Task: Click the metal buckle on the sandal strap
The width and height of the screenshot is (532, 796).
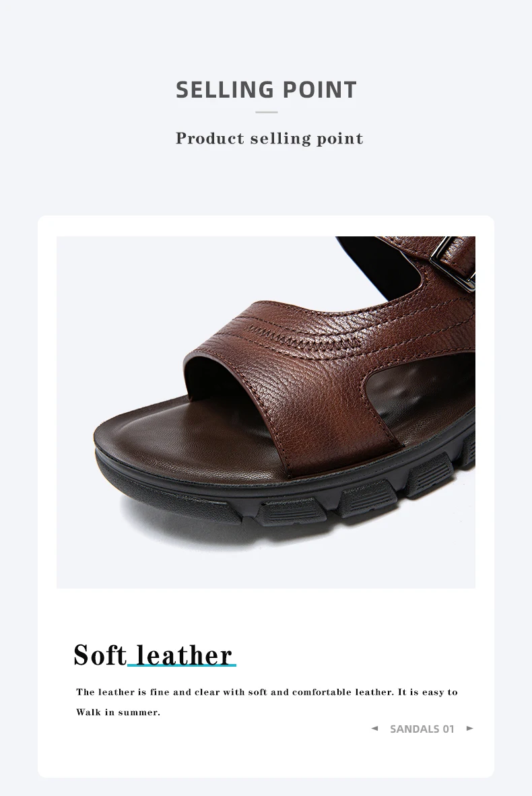Action: tap(453, 264)
